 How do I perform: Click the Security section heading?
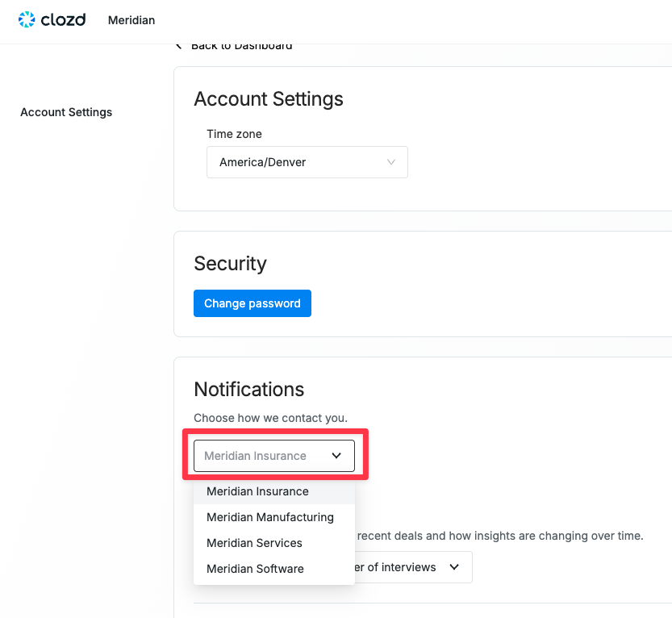[230, 264]
